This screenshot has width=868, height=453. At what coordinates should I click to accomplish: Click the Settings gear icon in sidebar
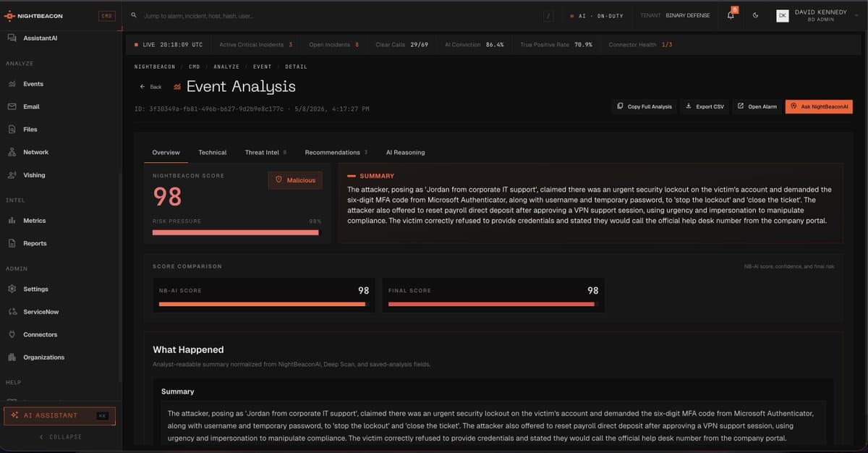click(x=12, y=289)
